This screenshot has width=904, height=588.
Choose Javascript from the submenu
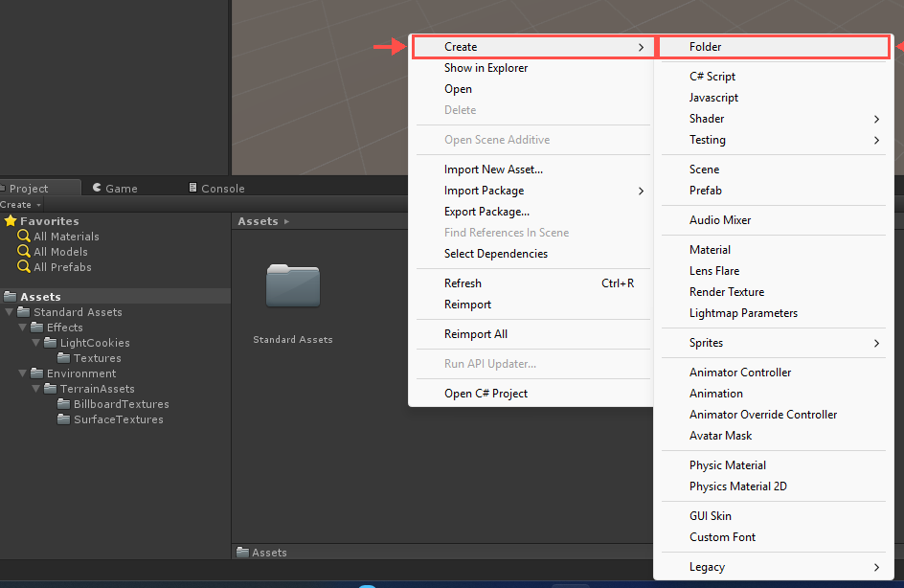(773, 98)
